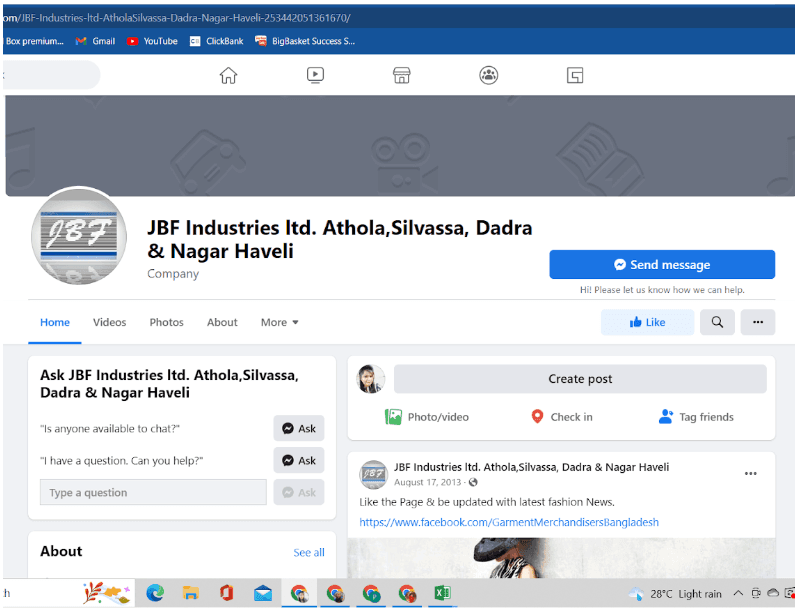
Task: Switch to the Videos tab
Action: pos(109,322)
